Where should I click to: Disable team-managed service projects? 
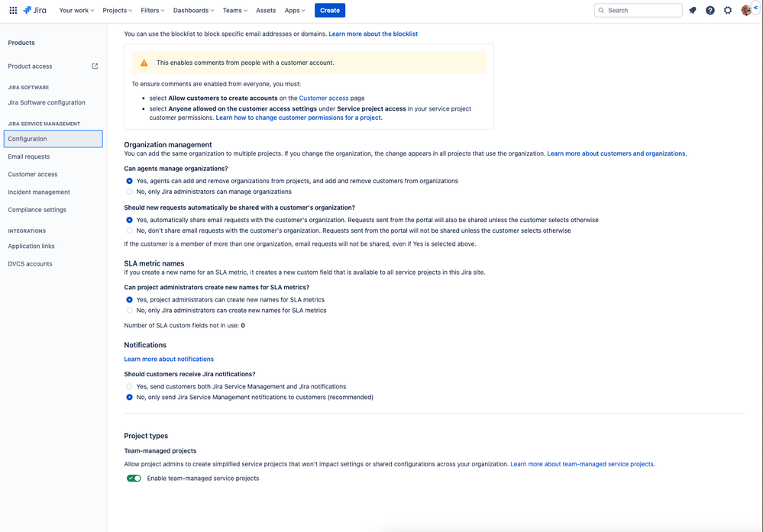(134, 478)
